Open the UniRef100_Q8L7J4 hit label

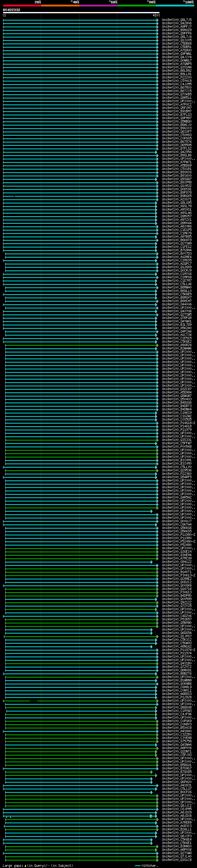(177, 37)
